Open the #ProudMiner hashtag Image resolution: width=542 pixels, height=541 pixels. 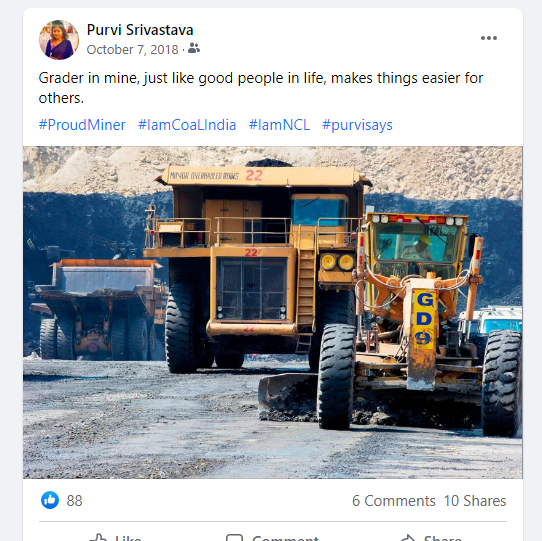(x=82, y=125)
